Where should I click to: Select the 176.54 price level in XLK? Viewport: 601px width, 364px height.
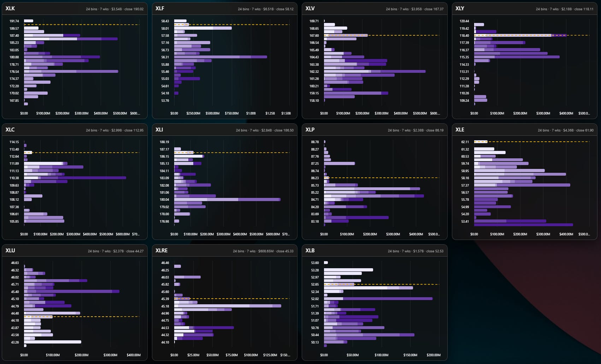(14, 72)
